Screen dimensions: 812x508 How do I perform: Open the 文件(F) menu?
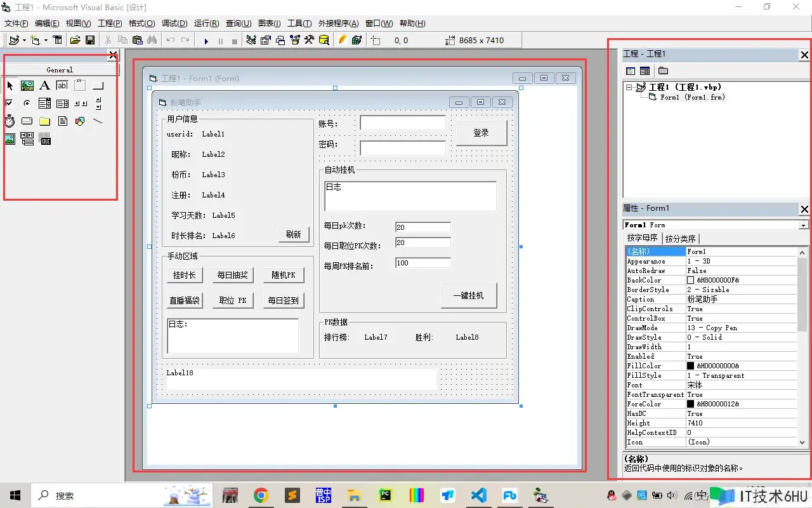[x=16, y=23]
